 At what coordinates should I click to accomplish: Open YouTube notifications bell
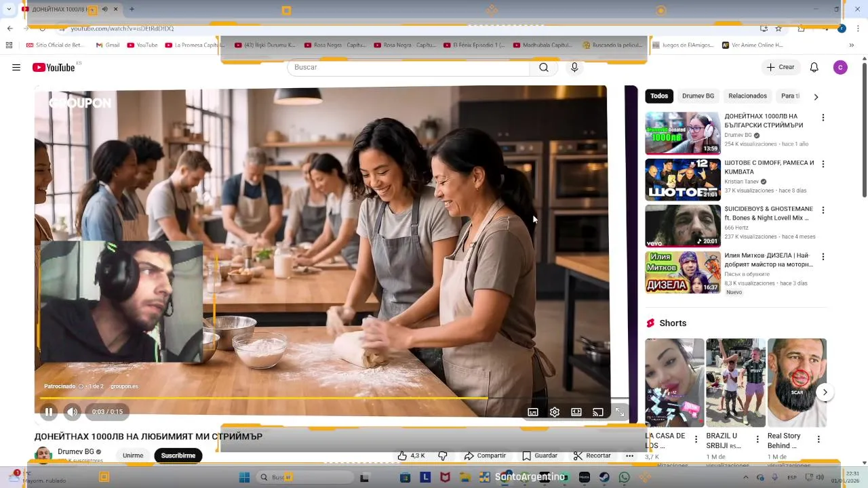coord(814,67)
